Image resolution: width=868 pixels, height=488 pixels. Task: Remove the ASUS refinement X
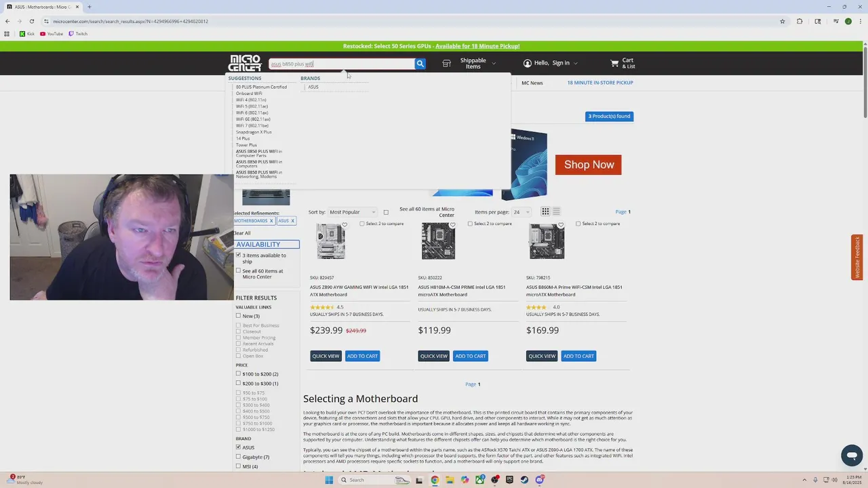pyautogui.click(x=292, y=221)
